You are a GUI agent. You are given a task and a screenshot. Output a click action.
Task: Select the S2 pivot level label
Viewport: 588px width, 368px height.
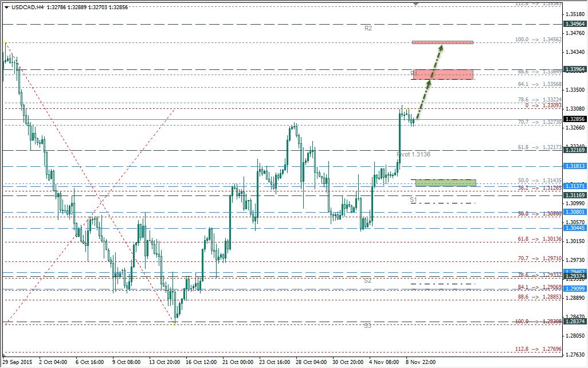click(x=367, y=280)
